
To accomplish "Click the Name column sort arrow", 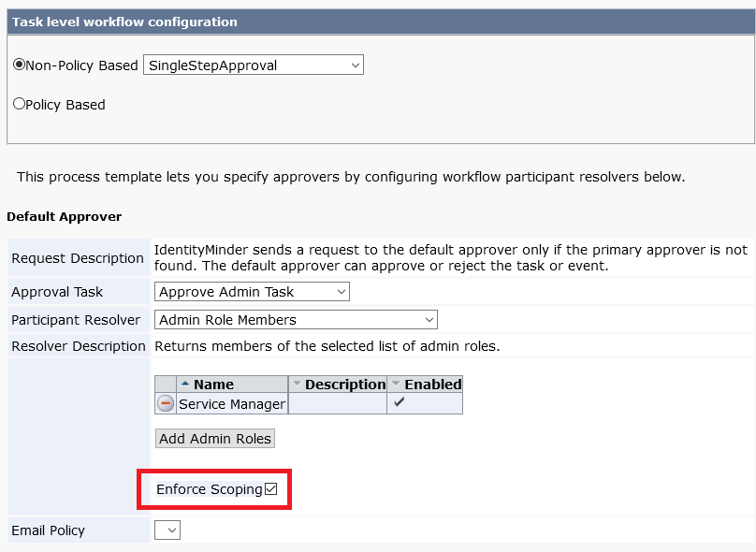I will (184, 385).
